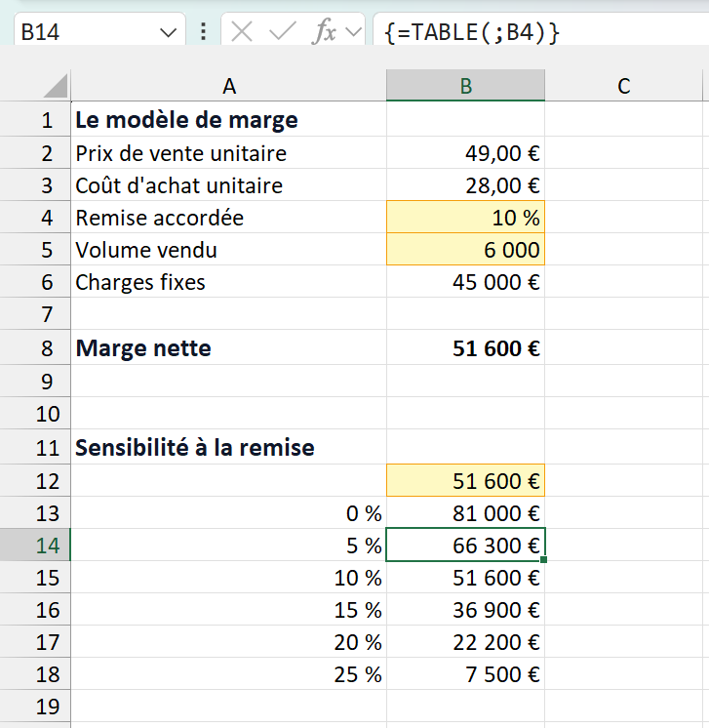This screenshot has height=728, width=709.
Task: Click the 0 % cell in column A
Action: 229,513
